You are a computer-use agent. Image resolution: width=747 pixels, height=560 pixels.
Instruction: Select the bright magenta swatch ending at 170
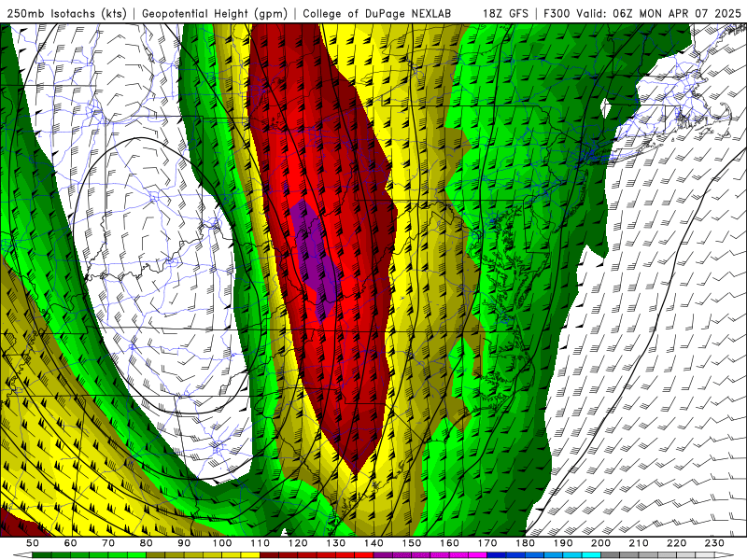(x=478, y=555)
